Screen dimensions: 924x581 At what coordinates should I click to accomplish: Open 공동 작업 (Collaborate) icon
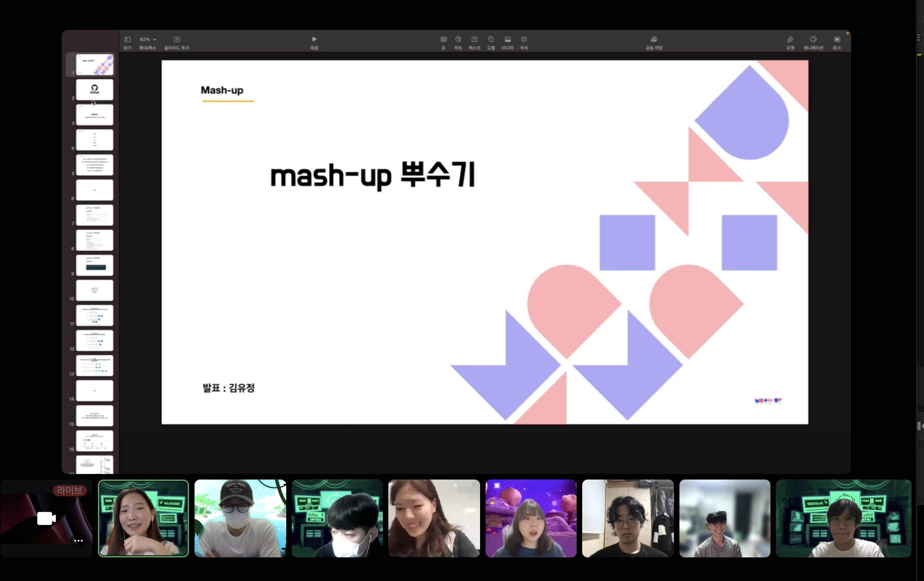(654, 40)
